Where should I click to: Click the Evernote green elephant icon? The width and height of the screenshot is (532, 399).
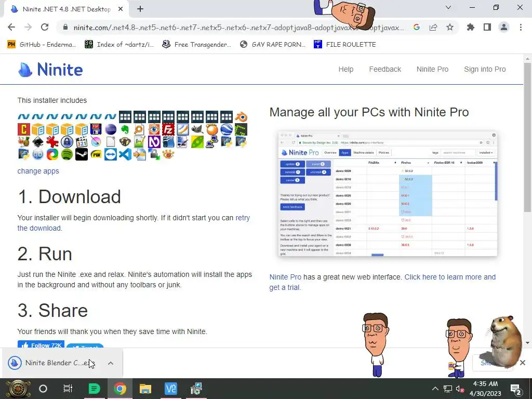click(125, 129)
